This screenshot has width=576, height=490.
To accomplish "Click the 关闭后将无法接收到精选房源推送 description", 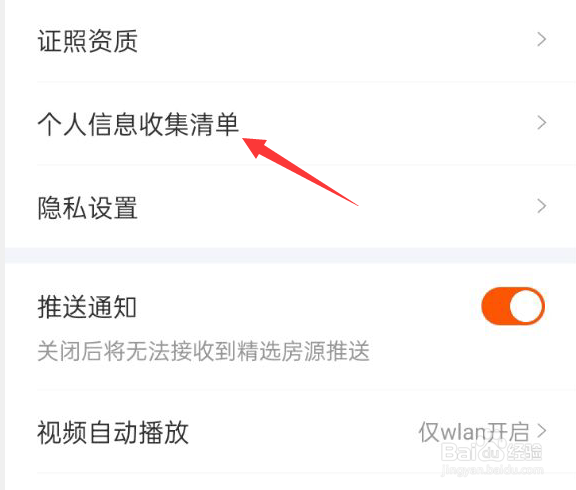I will point(203,351).
